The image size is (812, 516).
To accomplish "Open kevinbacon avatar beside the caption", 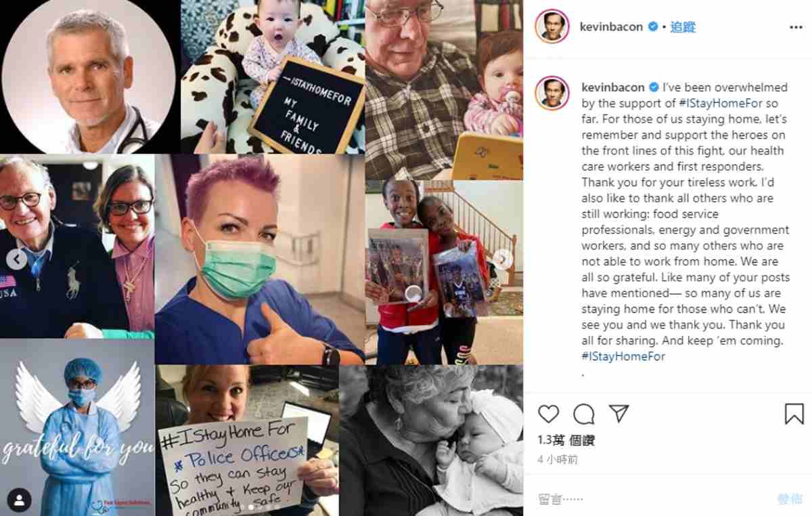I will 552,93.
